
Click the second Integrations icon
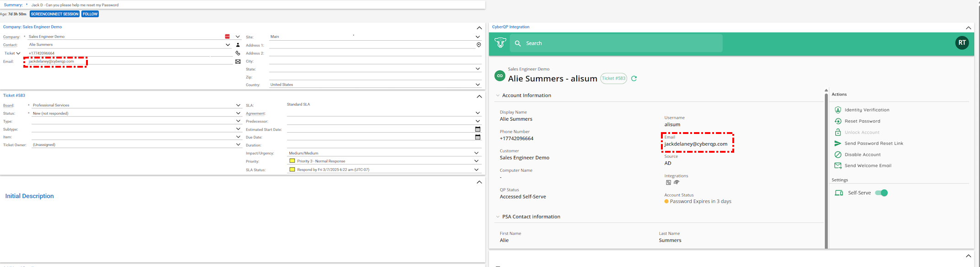pos(677,182)
